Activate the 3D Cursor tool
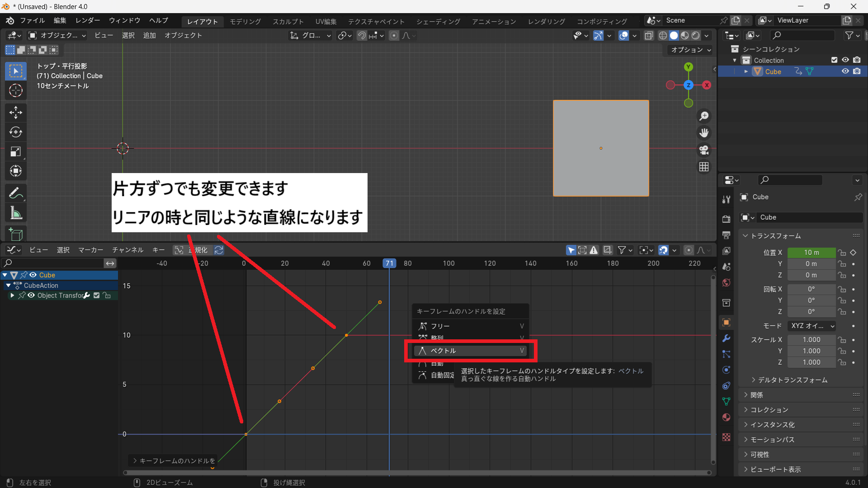868x488 pixels. click(x=16, y=90)
